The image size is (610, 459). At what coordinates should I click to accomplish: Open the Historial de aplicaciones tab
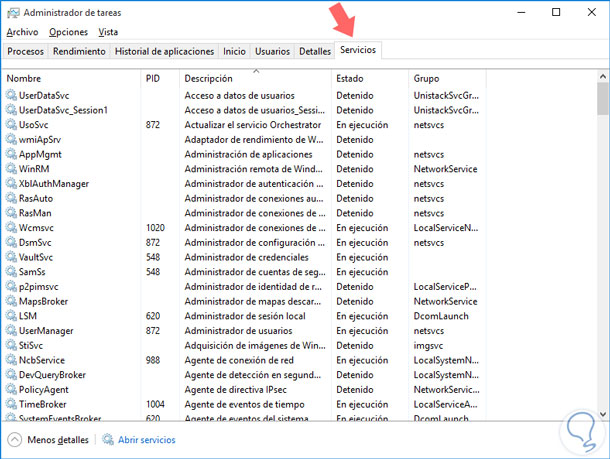(x=164, y=51)
